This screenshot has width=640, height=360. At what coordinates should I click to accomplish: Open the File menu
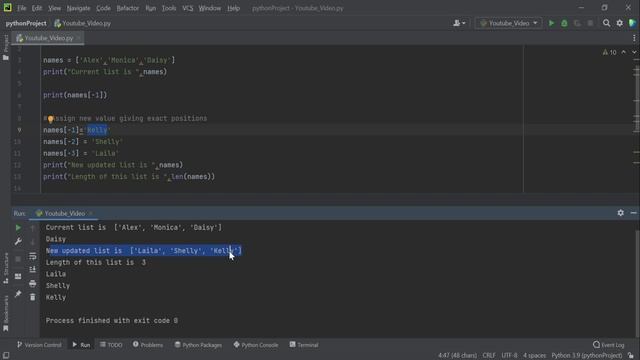(21, 8)
